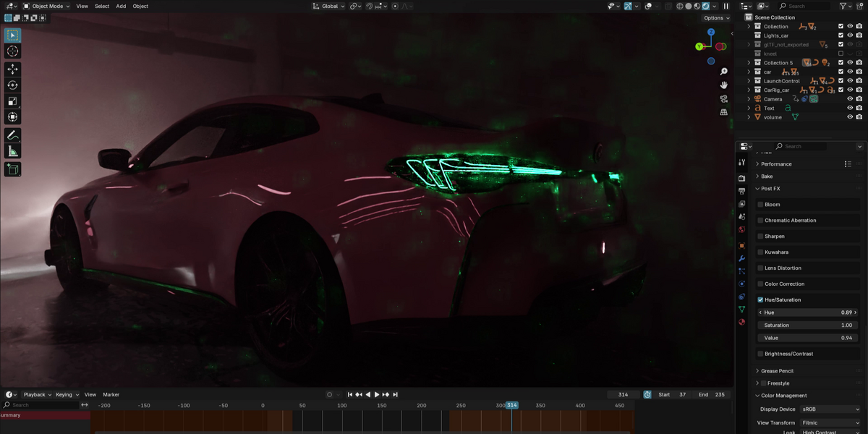Open the Object menu
The image size is (868, 434).
click(x=140, y=6)
